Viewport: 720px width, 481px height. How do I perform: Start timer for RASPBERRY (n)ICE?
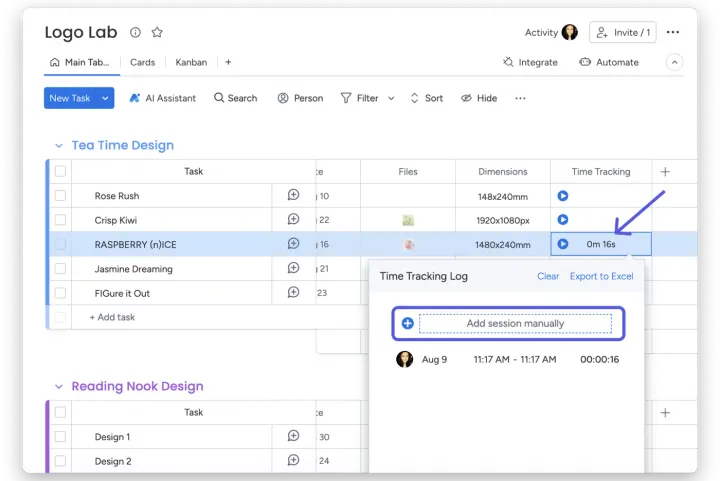point(562,244)
